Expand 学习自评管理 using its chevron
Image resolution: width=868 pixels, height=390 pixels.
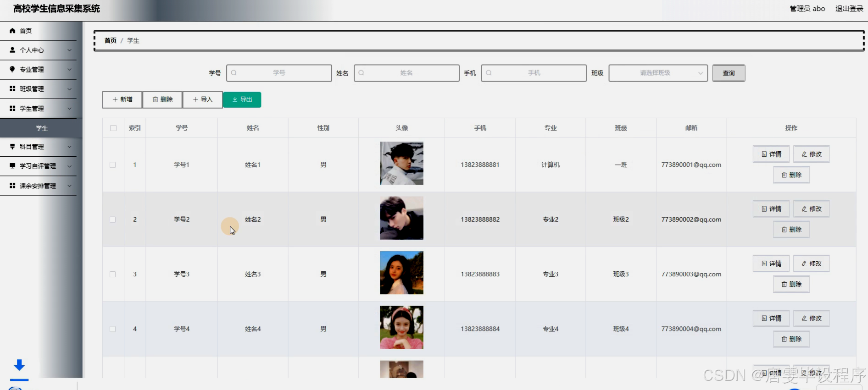70,166
